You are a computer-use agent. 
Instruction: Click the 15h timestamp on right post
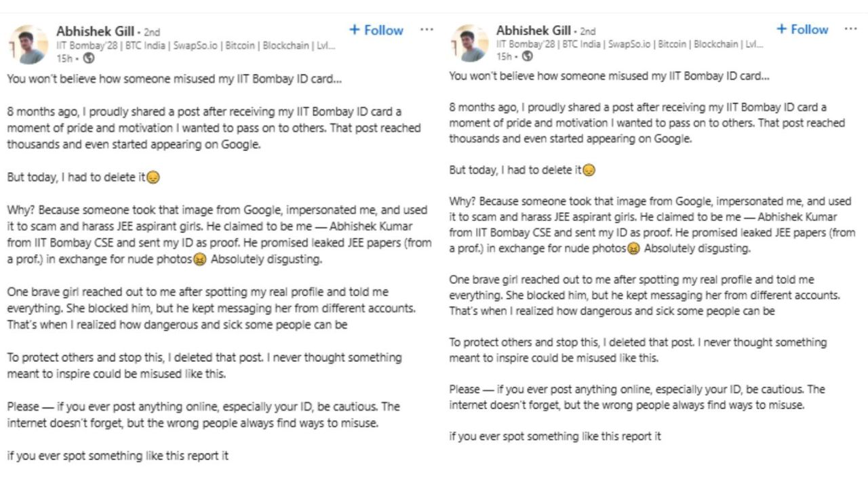tap(504, 57)
